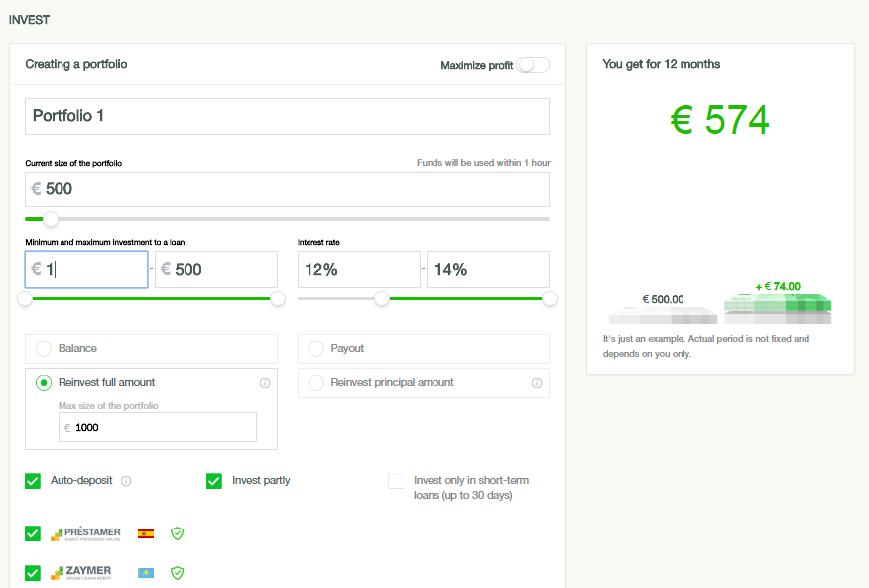Click the maximum interest rate 14% field
Viewport: 869px width, 588px height.
[487, 270]
